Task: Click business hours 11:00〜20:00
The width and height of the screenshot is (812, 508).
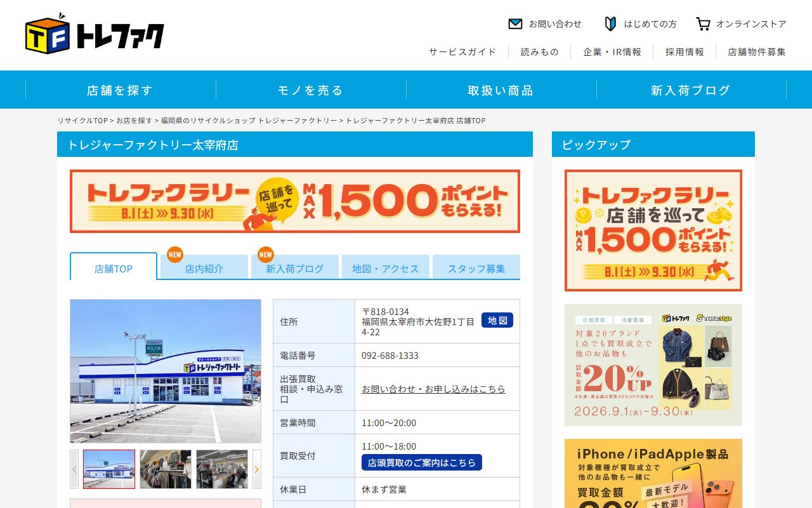Action: tap(389, 422)
